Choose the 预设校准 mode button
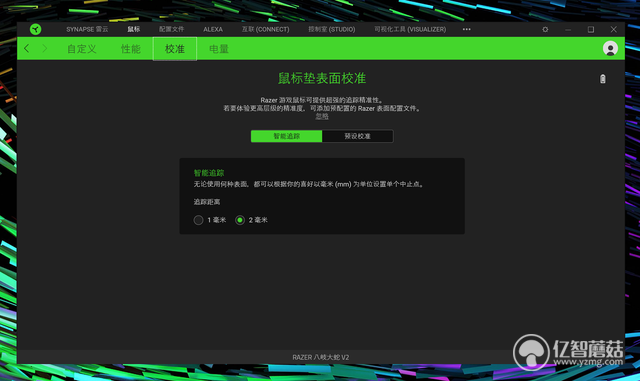Viewport: 640px width, 381px height. tap(358, 136)
